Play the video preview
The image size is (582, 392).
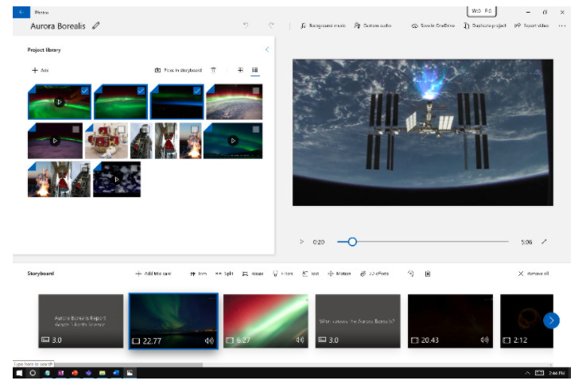tap(302, 242)
